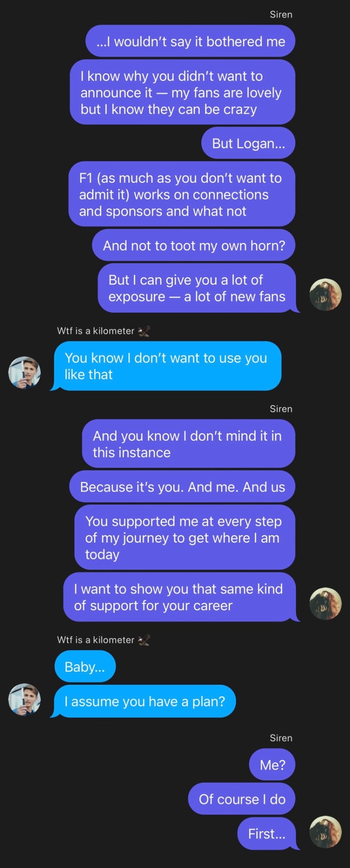Select the 'Me?' message bubble
The height and width of the screenshot is (868, 350).
pyautogui.click(x=272, y=764)
